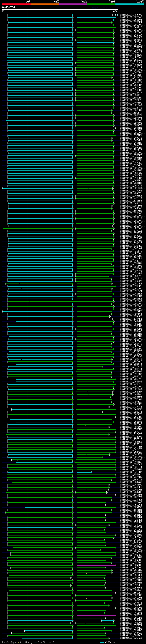Select the UniRef100_Q38HU5 label

click(131, 326)
